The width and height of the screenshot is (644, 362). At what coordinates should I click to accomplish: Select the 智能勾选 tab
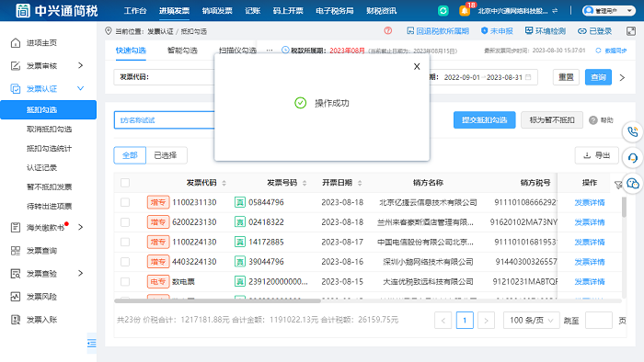click(182, 51)
